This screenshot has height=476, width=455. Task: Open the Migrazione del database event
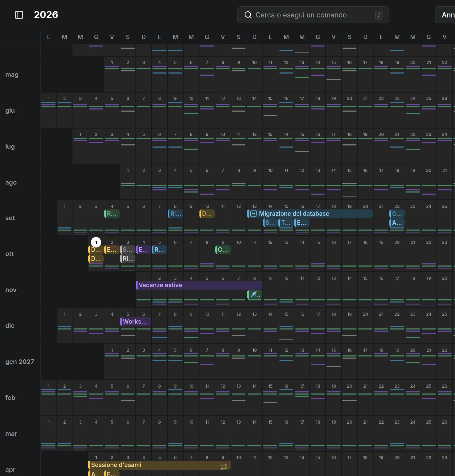coord(310,214)
